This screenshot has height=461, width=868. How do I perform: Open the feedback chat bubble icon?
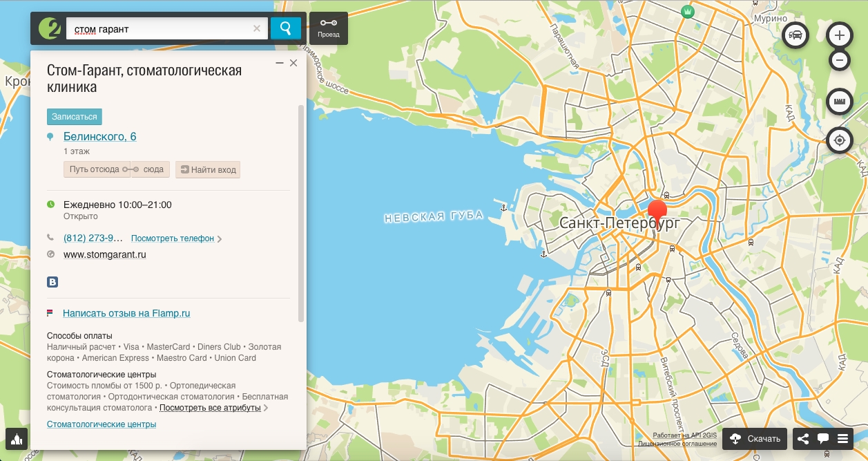(x=822, y=438)
